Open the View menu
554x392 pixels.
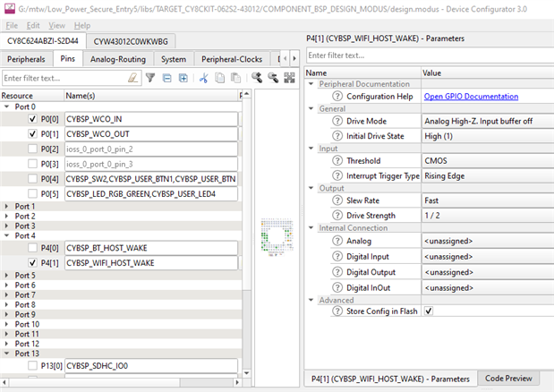point(56,25)
